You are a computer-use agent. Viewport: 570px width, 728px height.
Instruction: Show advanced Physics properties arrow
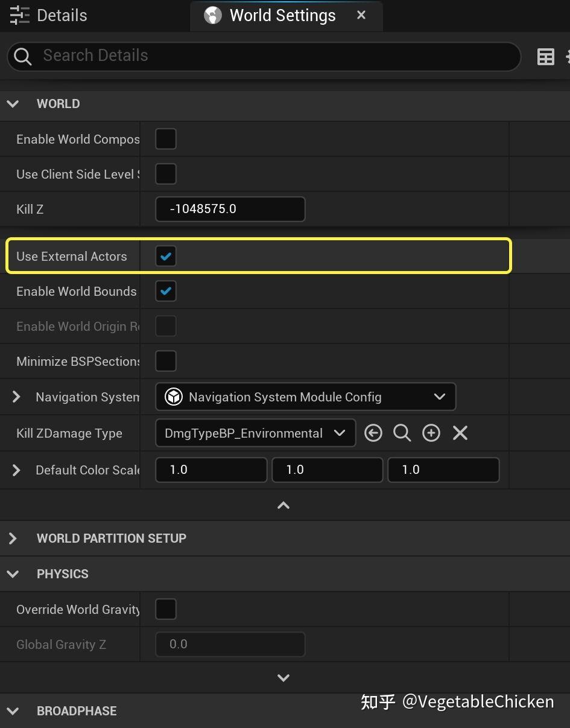point(283,678)
